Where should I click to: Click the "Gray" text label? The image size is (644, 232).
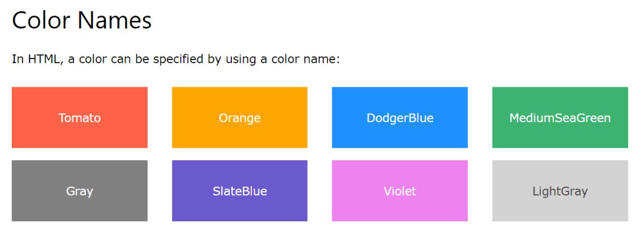coord(79,191)
